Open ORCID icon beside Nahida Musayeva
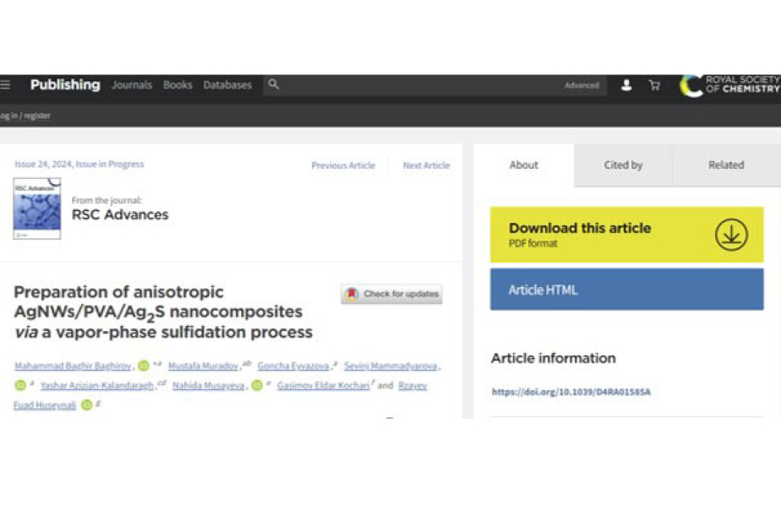Screen dimensions: 781x532 (x=257, y=385)
